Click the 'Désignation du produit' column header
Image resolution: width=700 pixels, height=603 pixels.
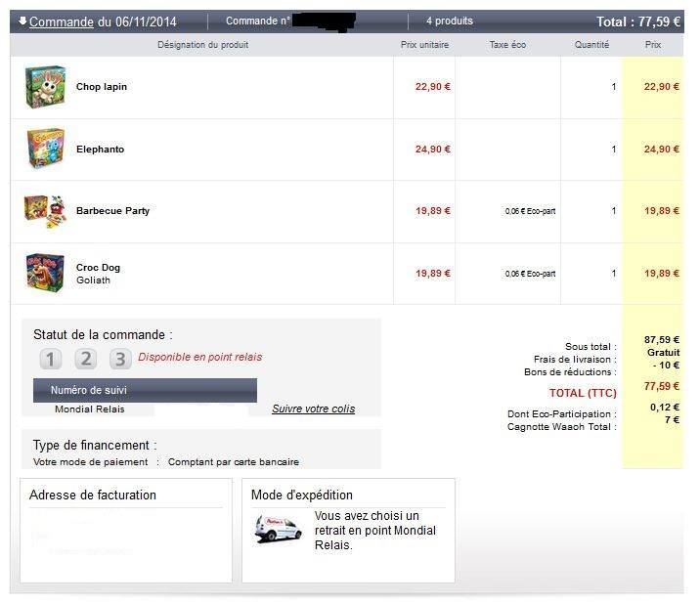click(202, 45)
